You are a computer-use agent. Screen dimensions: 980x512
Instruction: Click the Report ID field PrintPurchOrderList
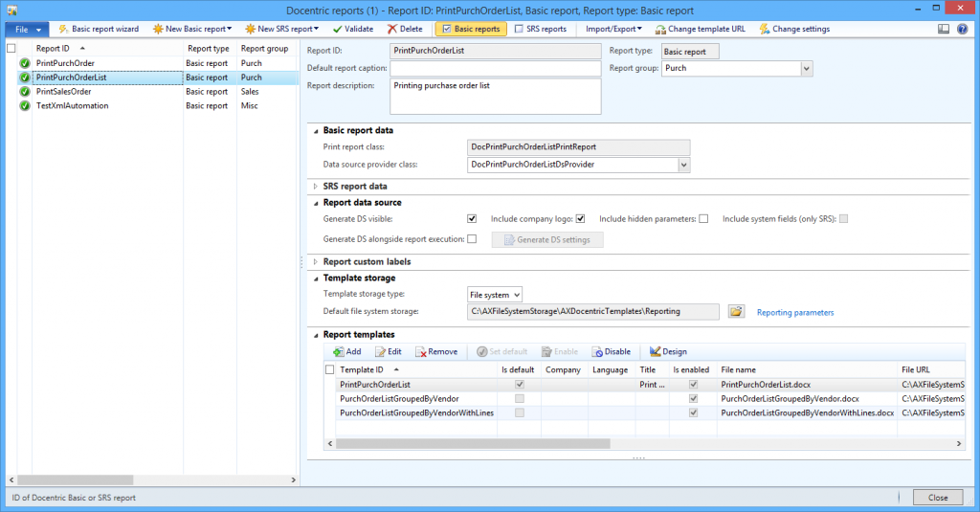tap(495, 51)
